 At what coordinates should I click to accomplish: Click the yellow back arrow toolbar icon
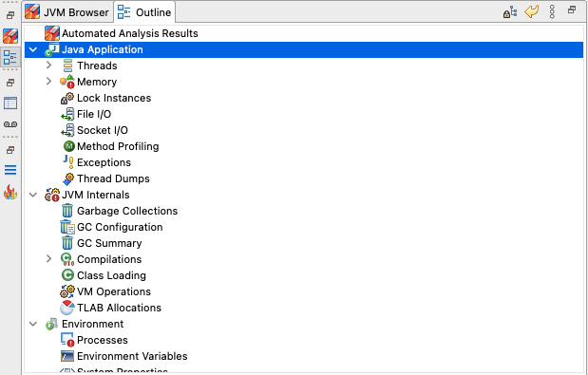tap(531, 11)
